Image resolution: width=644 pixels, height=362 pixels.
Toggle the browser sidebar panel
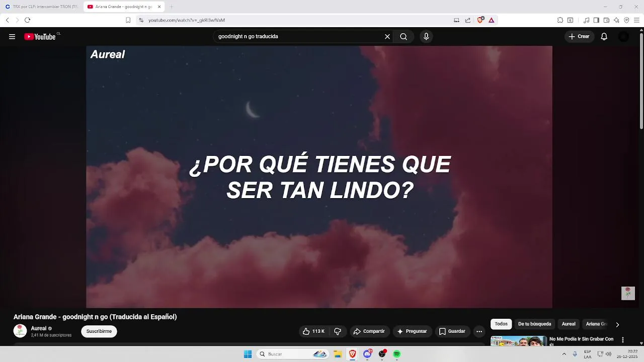596,20
